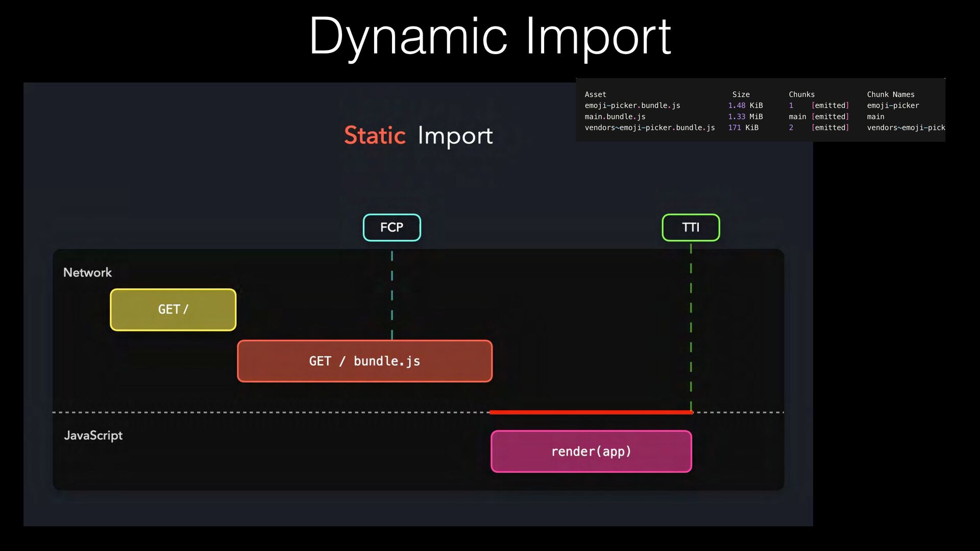Click the Static Import diagram heading
Image resolution: width=980 pixels, height=551 pixels.
click(419, 136)
